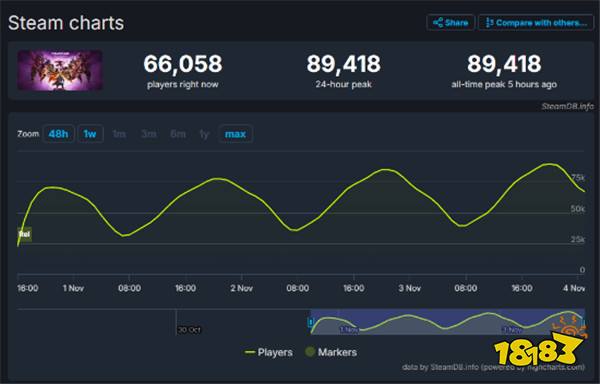Choose the 1y zoom option

204,134
